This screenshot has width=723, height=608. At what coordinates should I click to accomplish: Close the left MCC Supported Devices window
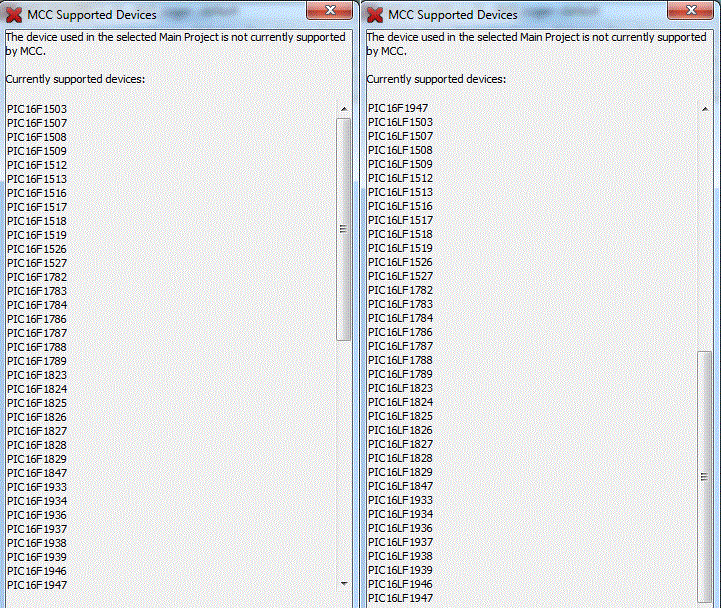coord(329,10)
